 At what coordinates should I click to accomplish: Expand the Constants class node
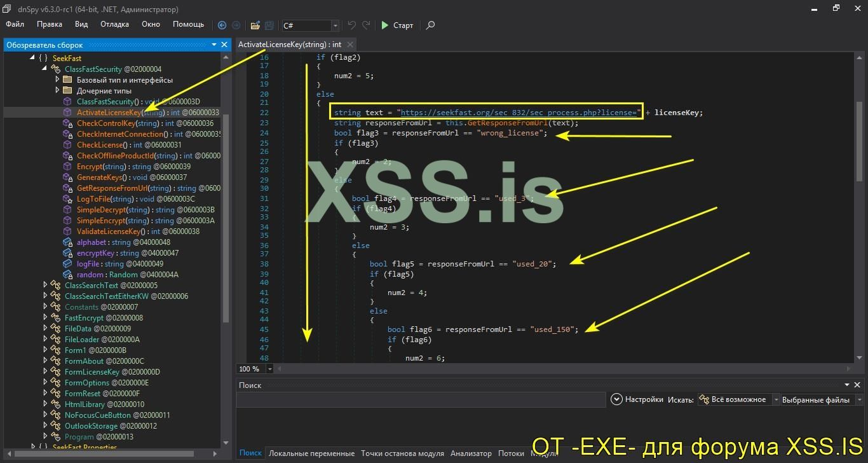point(45,307)
